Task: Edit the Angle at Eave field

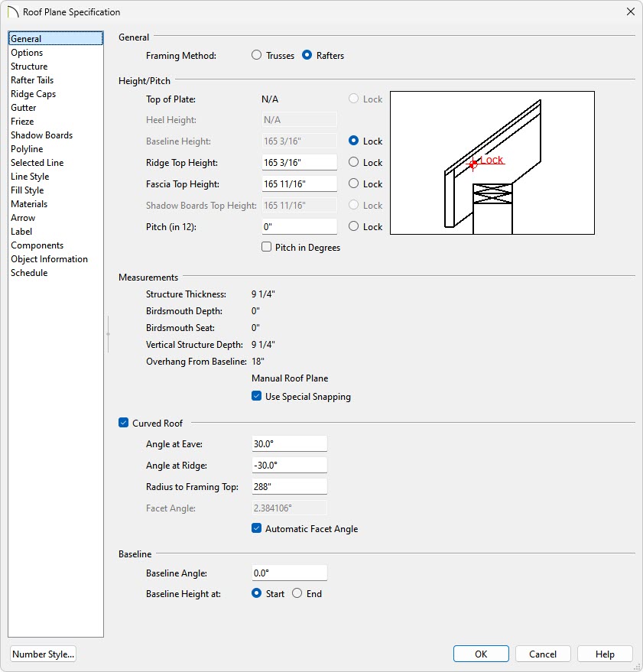Action: point(289,443)
